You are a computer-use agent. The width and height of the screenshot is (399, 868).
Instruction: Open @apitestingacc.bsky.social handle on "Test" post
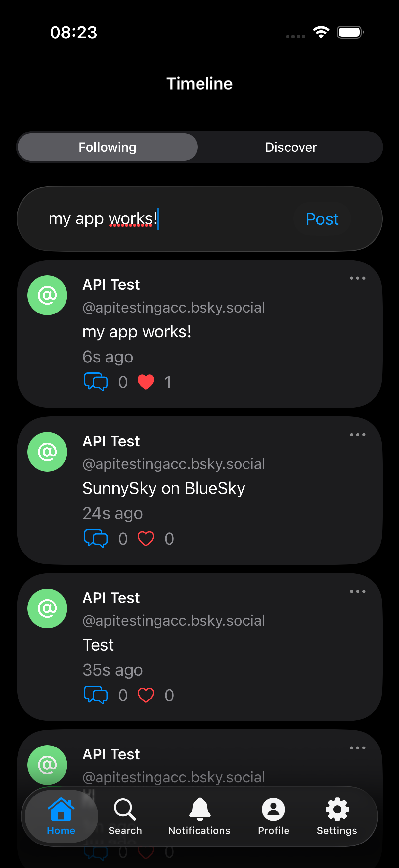(174, 621)
